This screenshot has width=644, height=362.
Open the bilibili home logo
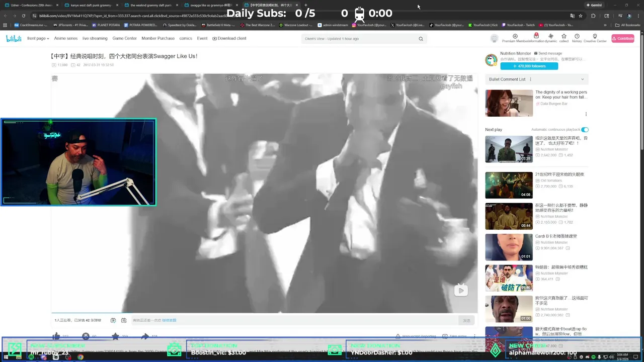pyautogui.click(x=14, y=38)
